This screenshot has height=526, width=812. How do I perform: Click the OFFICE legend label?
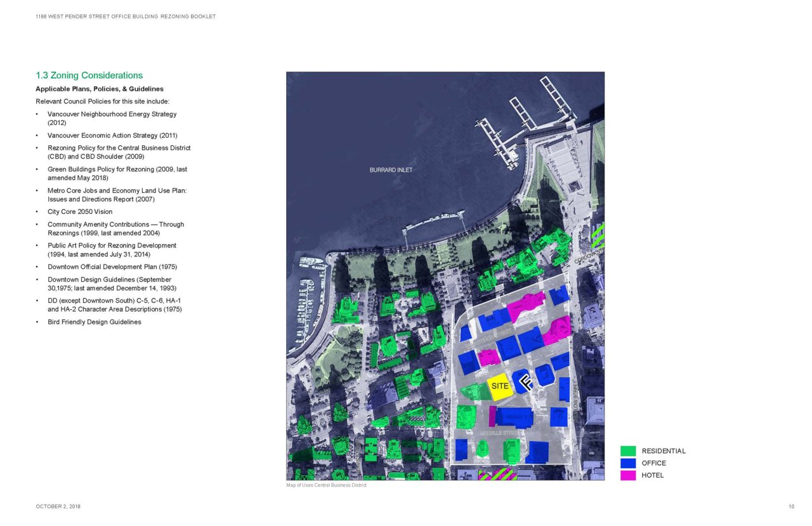pos(654,463)
